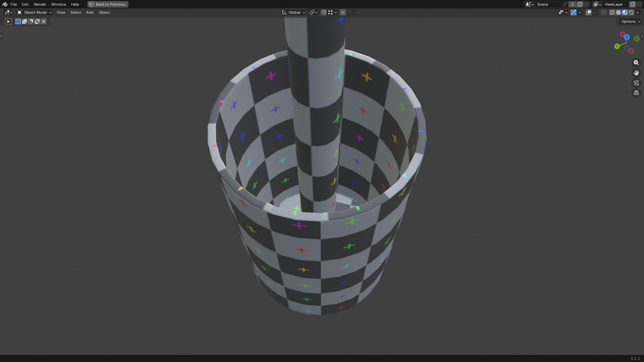Switch to material preview shading
The width and height of the screenshot is (644, 362).
pyautogui.click(x=625, y=12)
